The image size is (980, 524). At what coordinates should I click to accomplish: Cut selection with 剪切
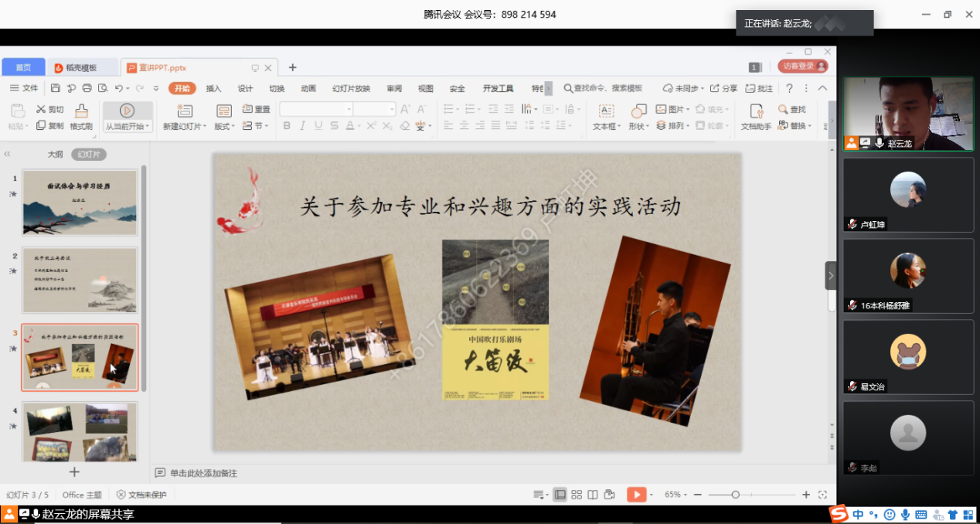(x=50, y=109)
